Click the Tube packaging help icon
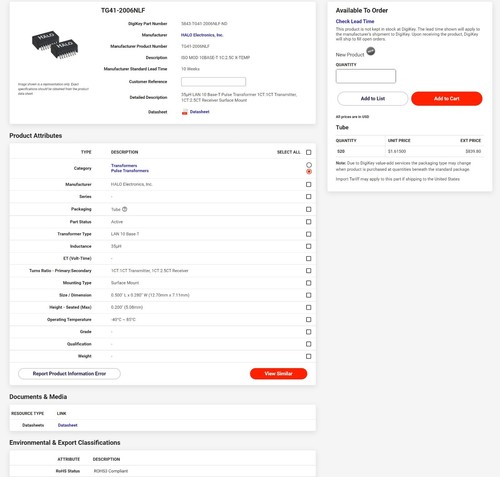This screenshot has width=500, height=477. pos(125,209)
